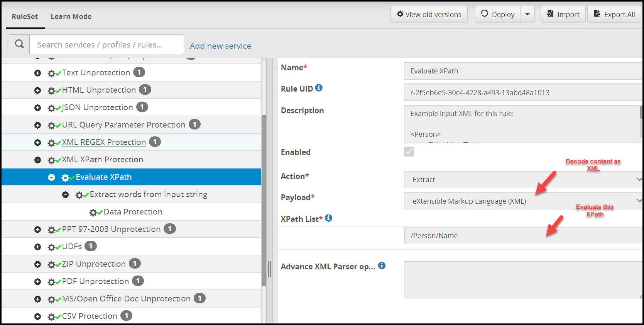This screenshot has width=644, height=325.
Task: Expand the HTML Unprotection service
Action: tap(37, 90)
